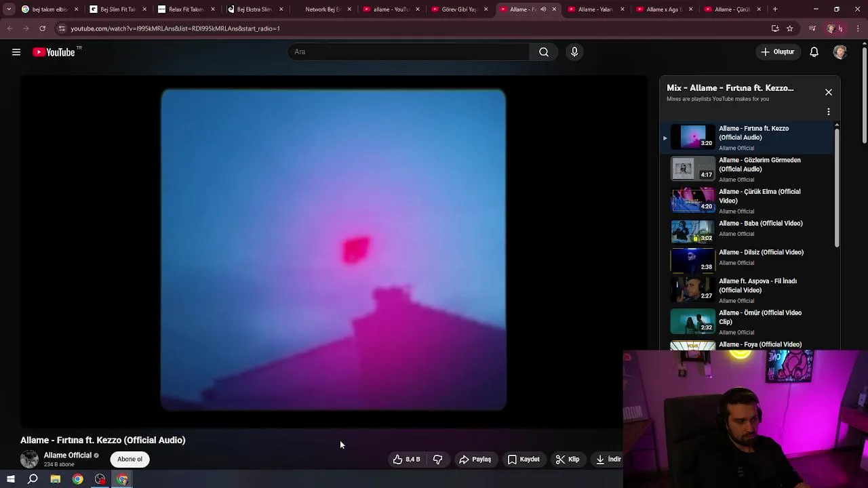Play 'Allame - Dilsiz' from the mix
The height and width of the screenshot is (488, 868).
pyautogui.click(x=749, y=260)
